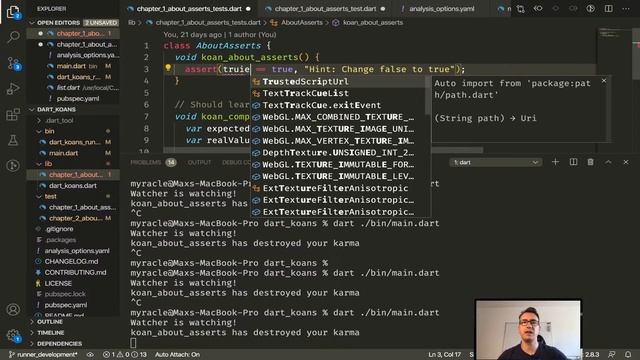The image size is (640, 360).
Task: Open dart_koans.dart in lib folder
Action: (x=73, y=186)
